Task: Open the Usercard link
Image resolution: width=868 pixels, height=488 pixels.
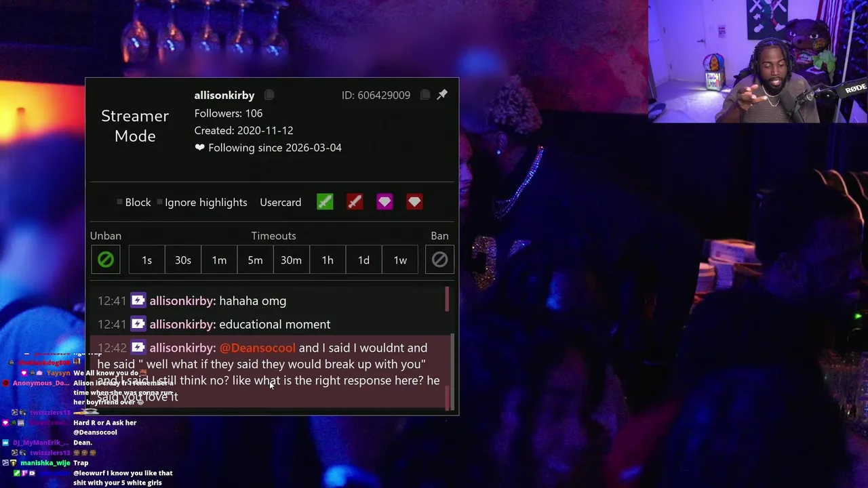Action: [x=280, y=202]
